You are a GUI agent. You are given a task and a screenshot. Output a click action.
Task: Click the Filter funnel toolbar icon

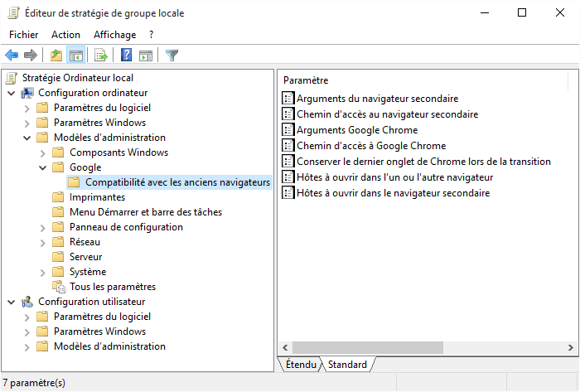[172, 56]
